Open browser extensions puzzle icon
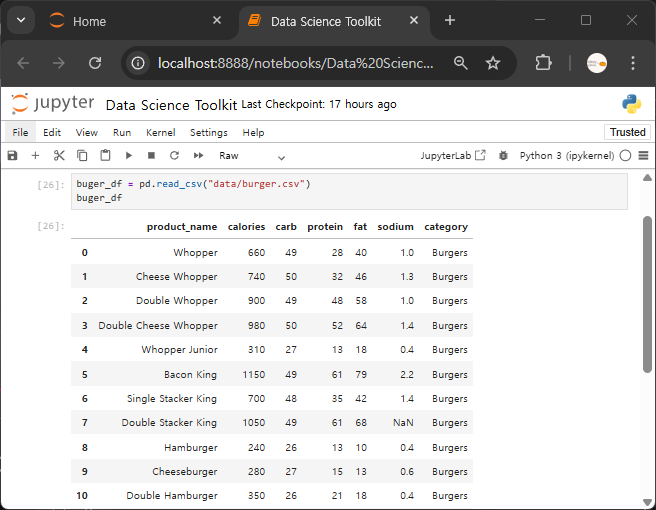The width and height of the screenshot is (656, 510). pyautogui.click(x=543, y=63)
